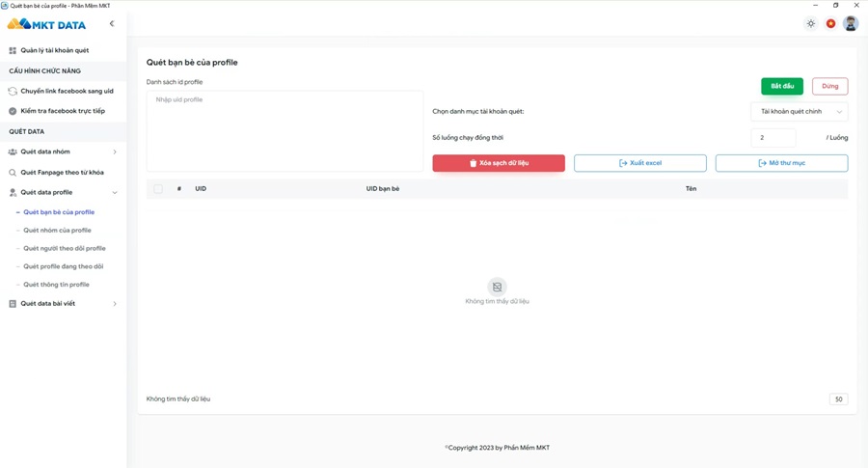Open Quét Fanpage theo từ khóa

pos(62,173)
